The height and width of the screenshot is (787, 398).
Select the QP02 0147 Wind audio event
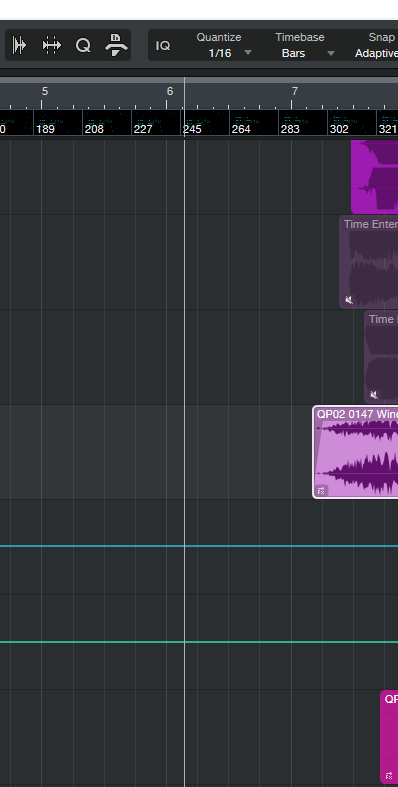click(x=356, y=452)
